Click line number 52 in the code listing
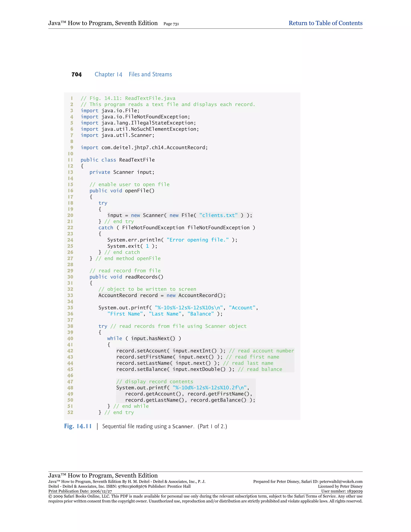The height and width of the screenshot is (532, 411). 70,412
